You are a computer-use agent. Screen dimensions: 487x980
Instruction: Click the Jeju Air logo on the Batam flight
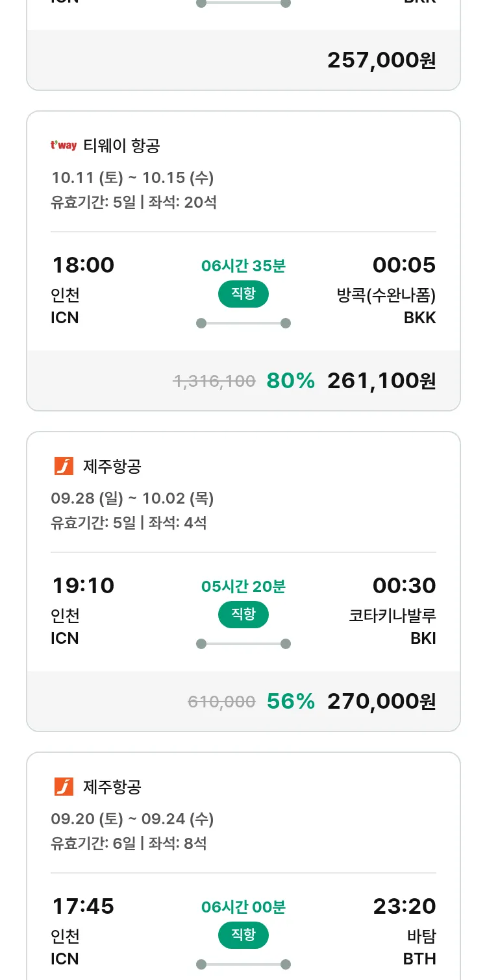click(64, 787)
